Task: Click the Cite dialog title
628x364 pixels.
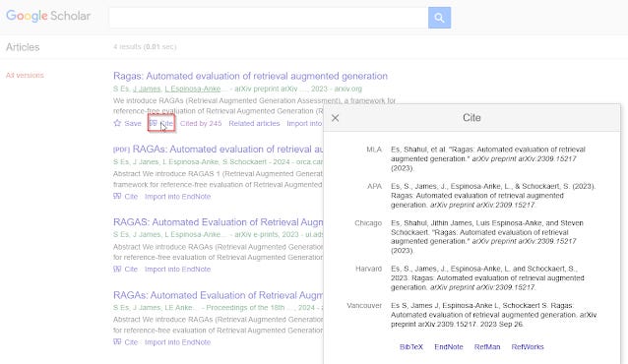Action: click(x=471, y=118)
